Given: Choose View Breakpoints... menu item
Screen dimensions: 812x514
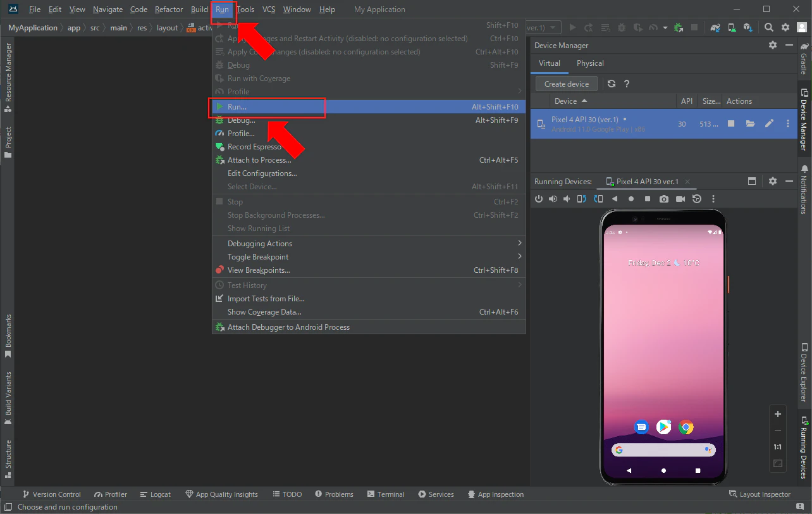Looking at the screenshot, I should [x=369, y=270].
